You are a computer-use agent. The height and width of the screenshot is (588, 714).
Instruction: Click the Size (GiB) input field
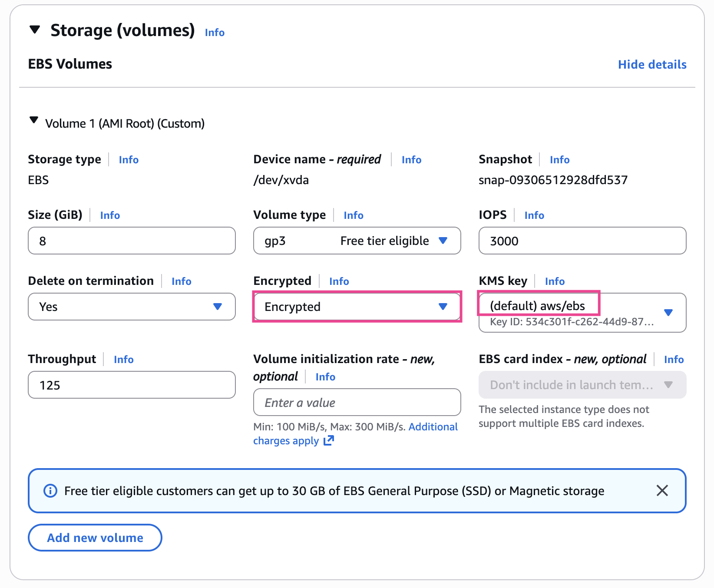[132, 241]
